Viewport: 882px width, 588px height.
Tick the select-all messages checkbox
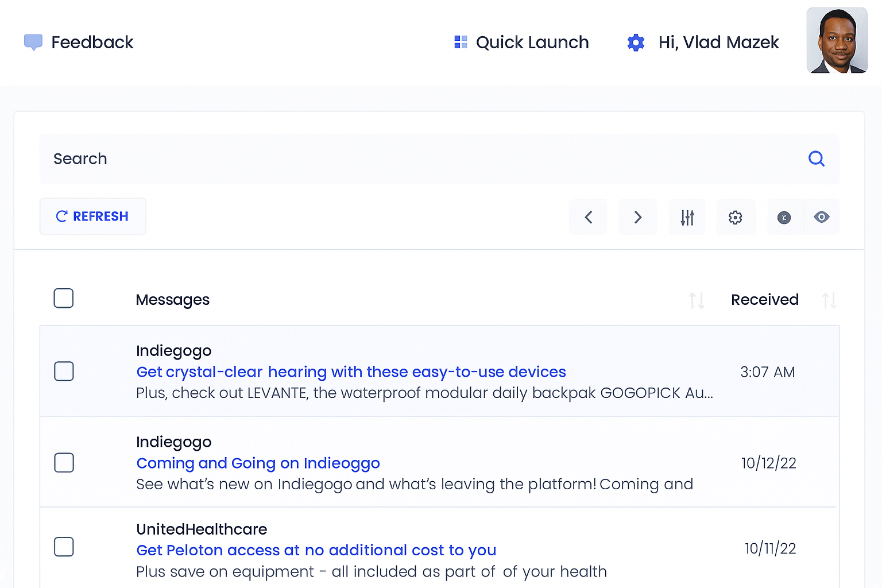[64, 299]
